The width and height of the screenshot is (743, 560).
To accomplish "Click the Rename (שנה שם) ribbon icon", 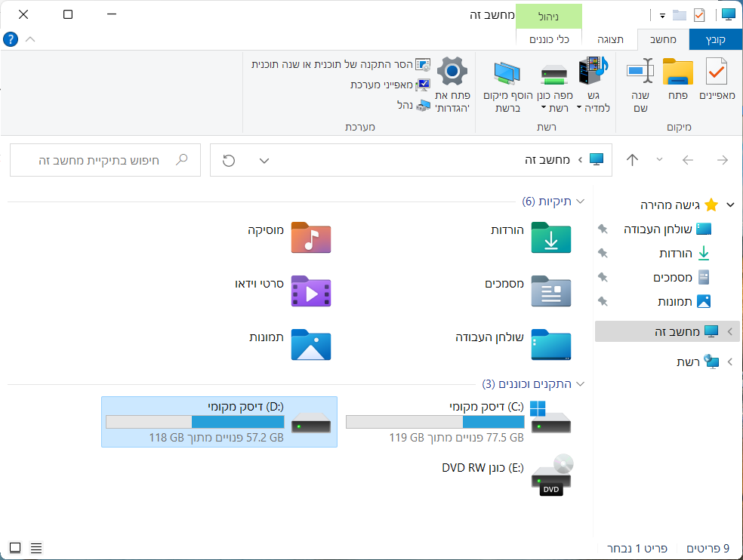I will click(640, 73).
